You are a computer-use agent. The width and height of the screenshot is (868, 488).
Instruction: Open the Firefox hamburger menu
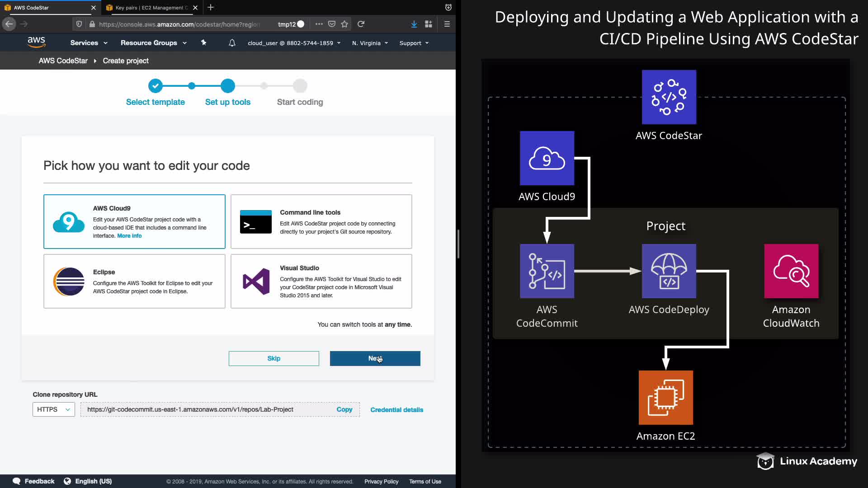tap(447, 24)
